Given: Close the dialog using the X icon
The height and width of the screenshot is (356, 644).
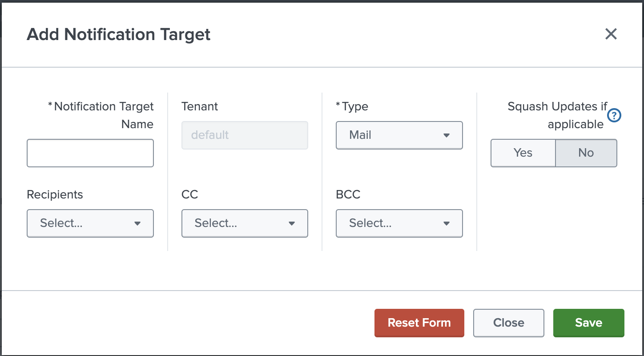Looking at the screenshot, I should (611, 34).
